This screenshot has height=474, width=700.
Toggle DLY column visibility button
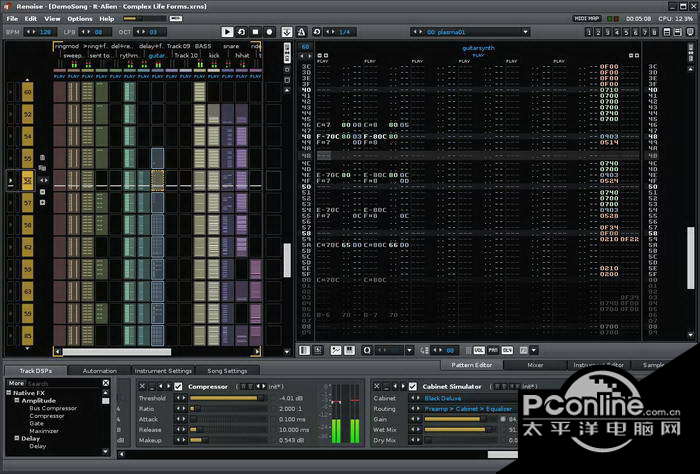point(507,350)
